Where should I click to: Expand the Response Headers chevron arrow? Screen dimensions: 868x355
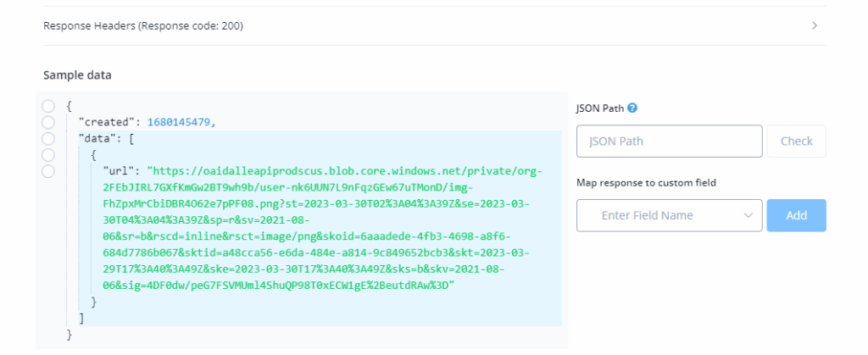(x=815, y=25)
